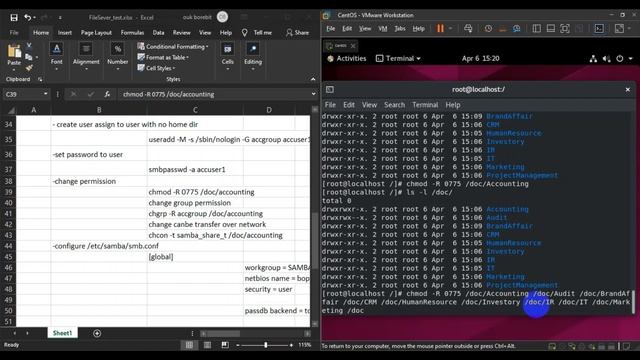Click the Insert Function fx icon
This screenshot has width=640, height=360.
coord(107,94)
